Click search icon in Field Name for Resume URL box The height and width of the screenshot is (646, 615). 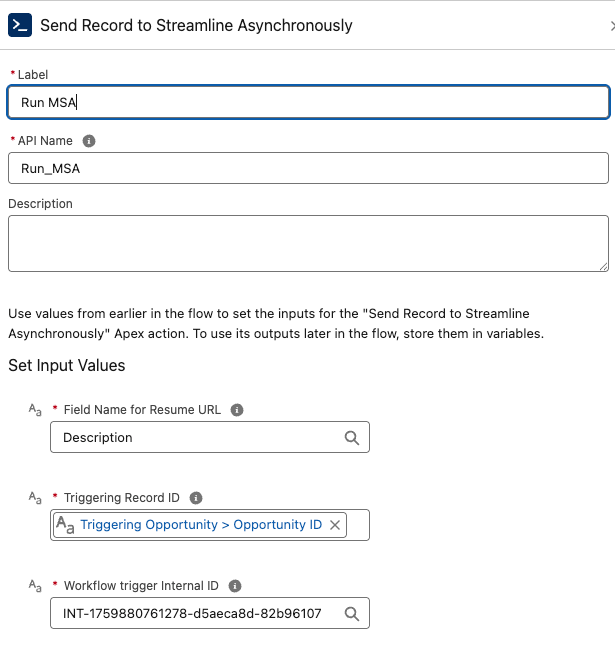coord(351,437)
